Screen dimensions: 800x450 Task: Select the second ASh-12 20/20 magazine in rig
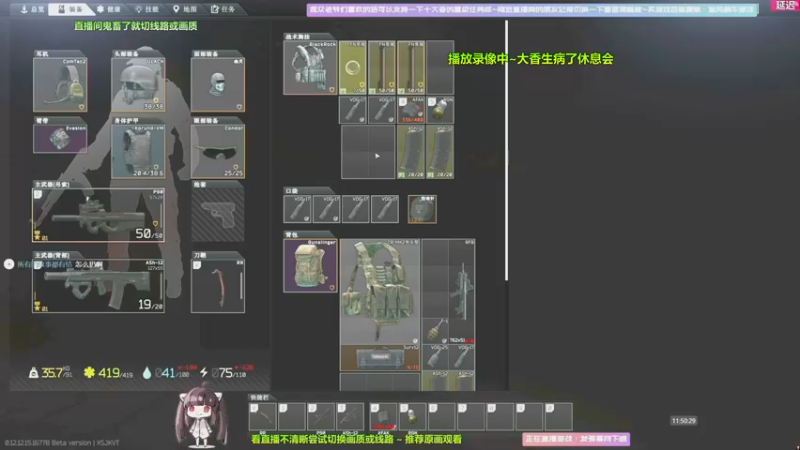click(x=440, y=152)
